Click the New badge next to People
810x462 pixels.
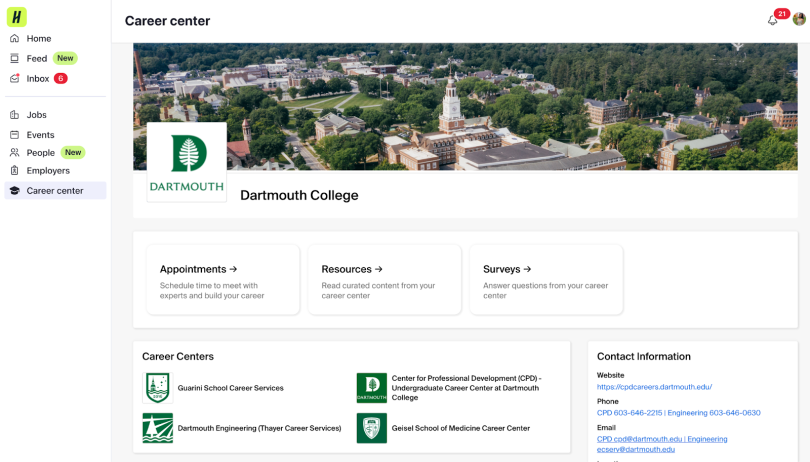(73, 152)
